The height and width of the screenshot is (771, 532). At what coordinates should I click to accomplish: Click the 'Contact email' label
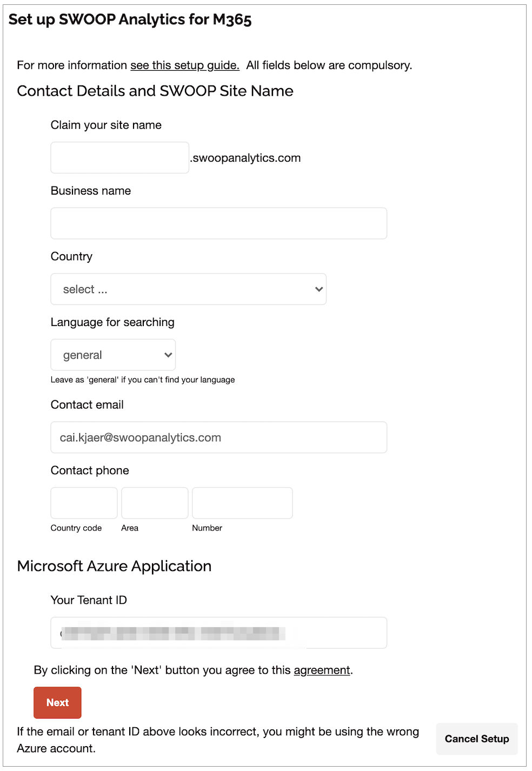click(x=87, y=405)
